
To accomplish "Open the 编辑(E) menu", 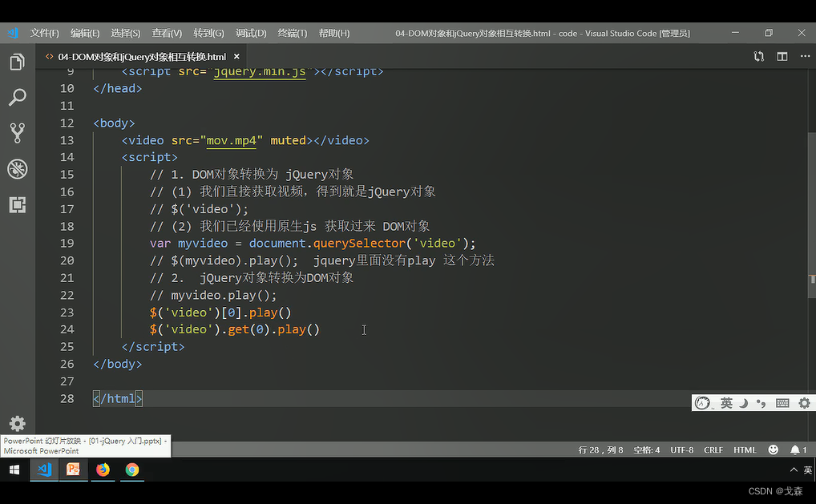I will (85, 34).
